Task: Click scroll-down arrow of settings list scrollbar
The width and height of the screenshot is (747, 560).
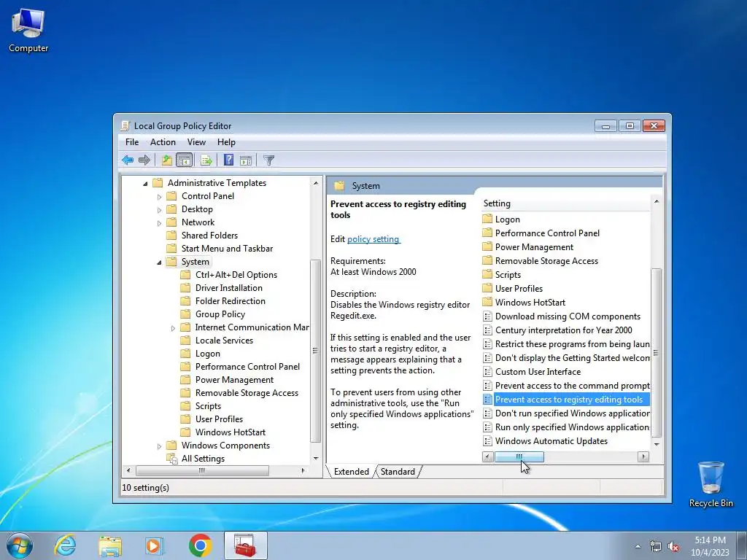Action: click(657, 444)
